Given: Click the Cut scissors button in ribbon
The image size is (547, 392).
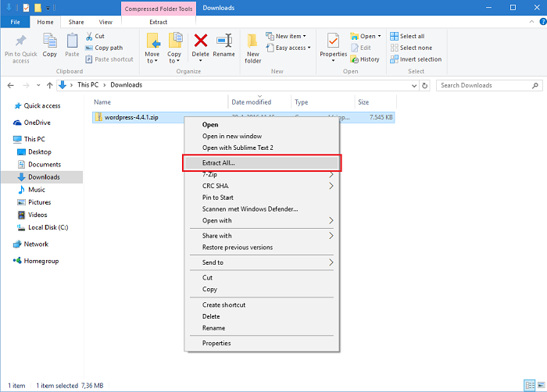Looking at the screenshot, I should tap(95, 36).
